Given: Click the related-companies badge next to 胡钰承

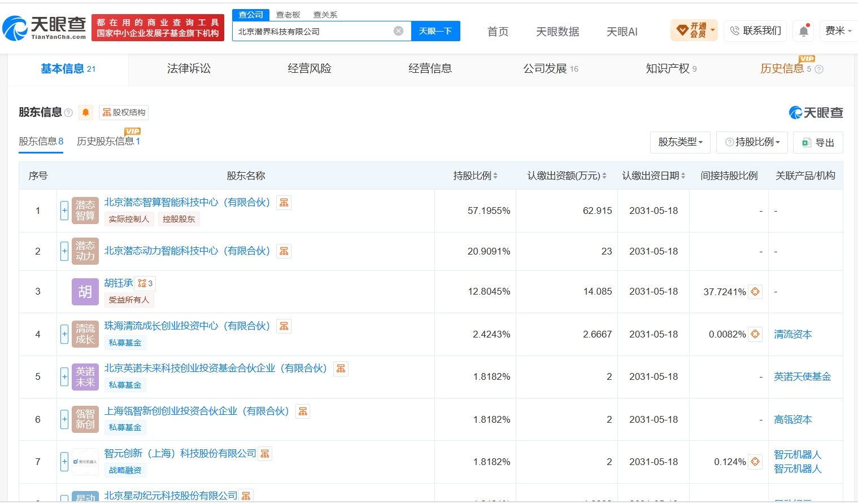Looking at the screenshot, I should coord(145,283).
